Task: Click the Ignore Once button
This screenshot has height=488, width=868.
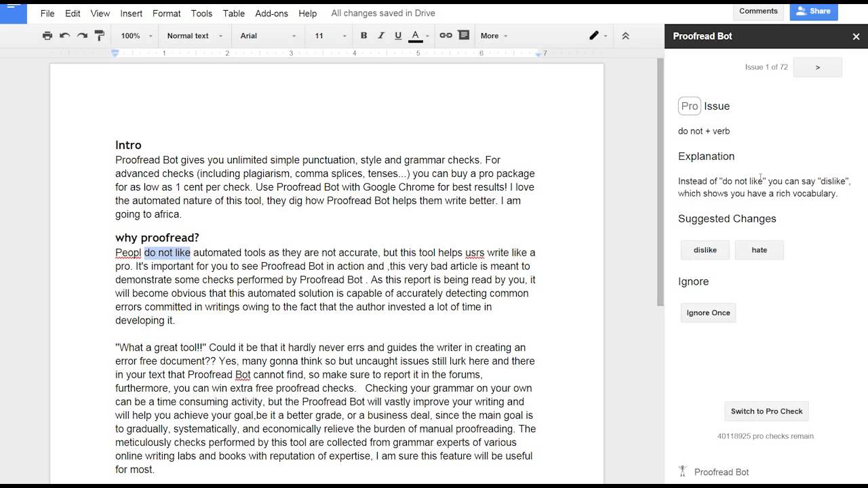Action: (x=708, y=312)
